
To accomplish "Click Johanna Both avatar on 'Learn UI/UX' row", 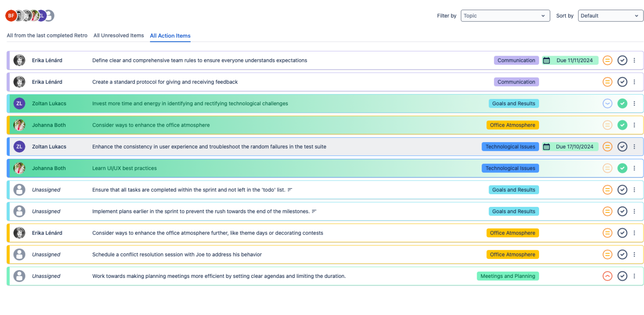I will pyautogui.click(x=19, y=168).
